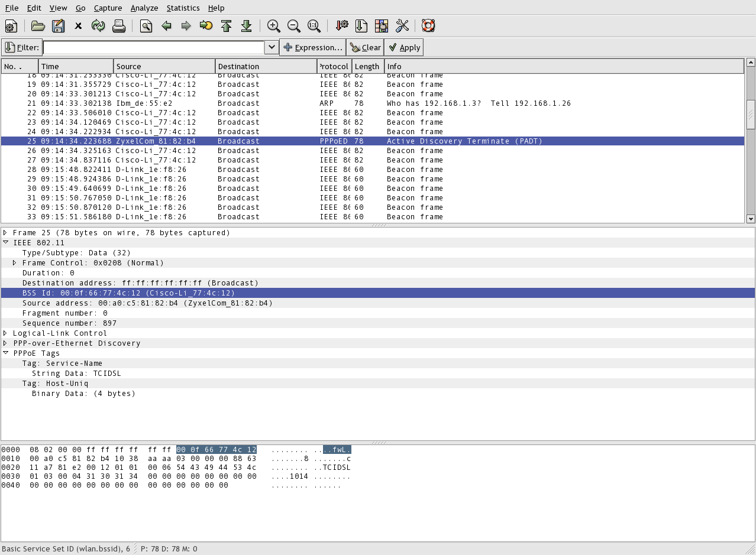Expand Frame Control: 0x0208
Viewport: 756px width, 555px height.
tap(15, 262)
